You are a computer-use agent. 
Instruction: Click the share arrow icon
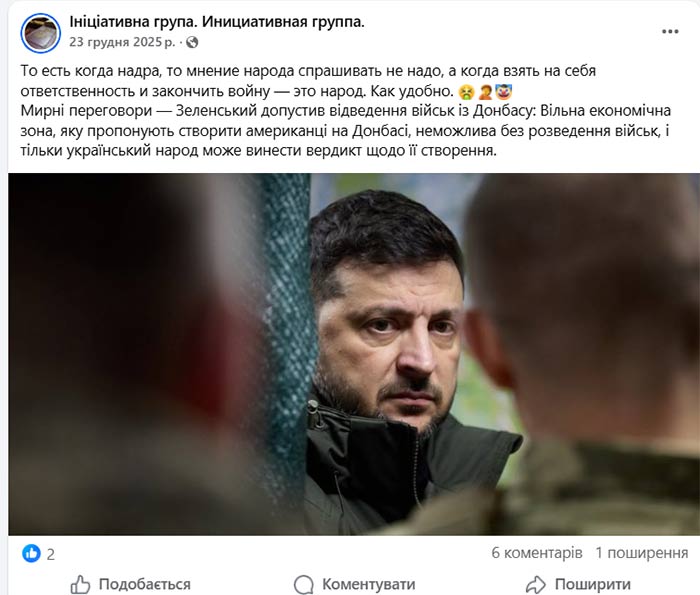click(535, 584)
